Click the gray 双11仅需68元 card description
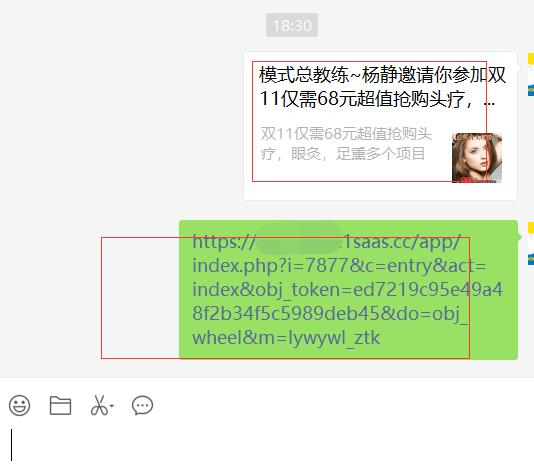The image size is (534, 470). pos(346,143)
